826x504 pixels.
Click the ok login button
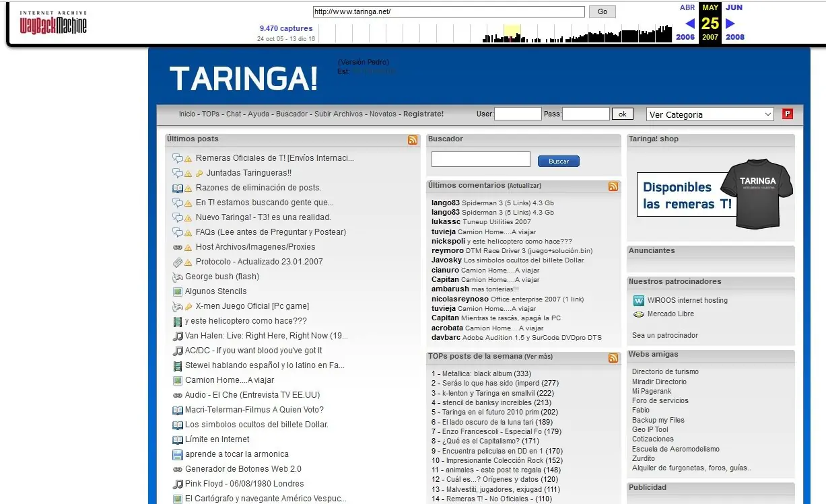pyautogui.click(x=623, y=114)
